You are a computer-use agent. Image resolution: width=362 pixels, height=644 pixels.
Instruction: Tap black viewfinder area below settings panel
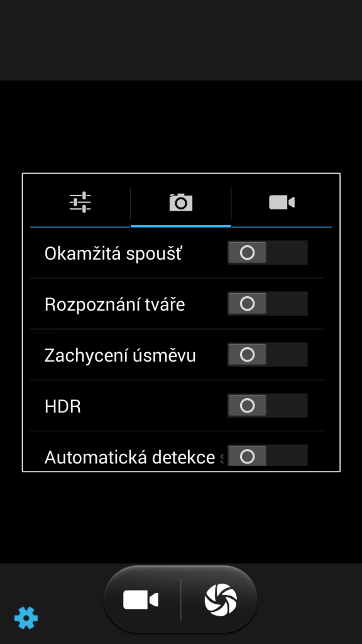pyautogui.click(x=181, y=518)
